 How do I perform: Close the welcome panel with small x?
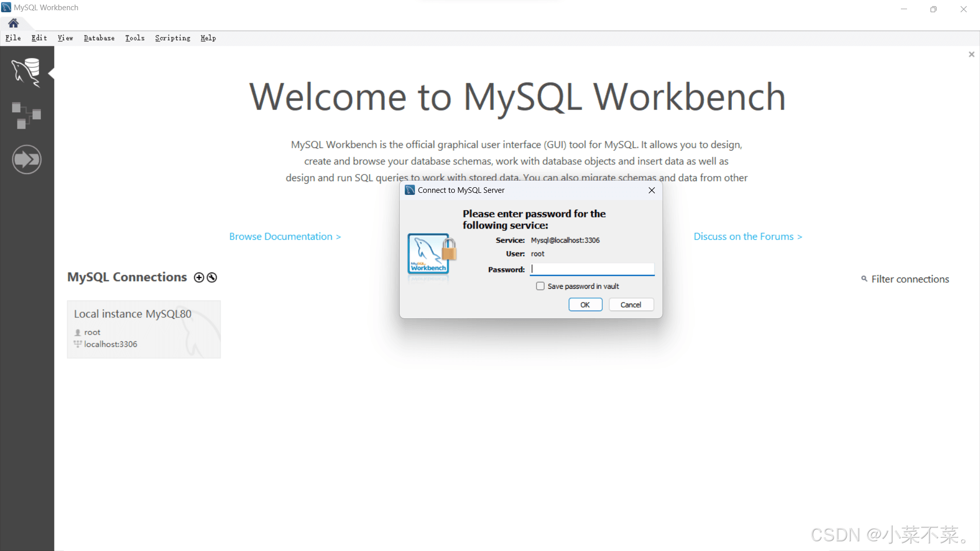click(971, 55)
